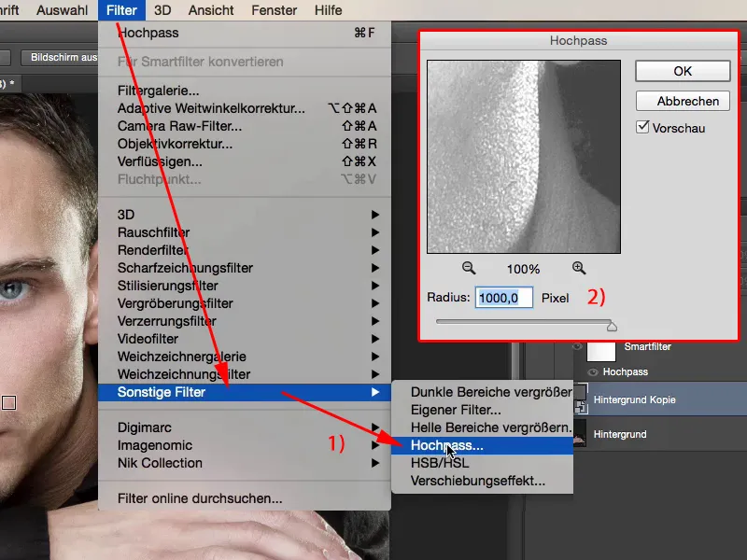Zoom out the Hochpass preview
This screenshot has height=560, width=747.
pyautogui.click(x=469, y=268)
